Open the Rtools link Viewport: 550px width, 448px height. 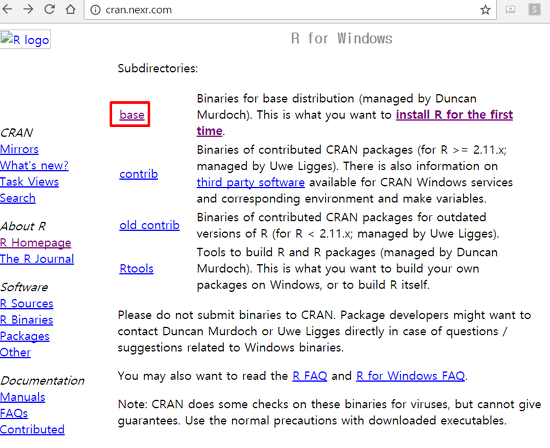[x=136, y=269]
